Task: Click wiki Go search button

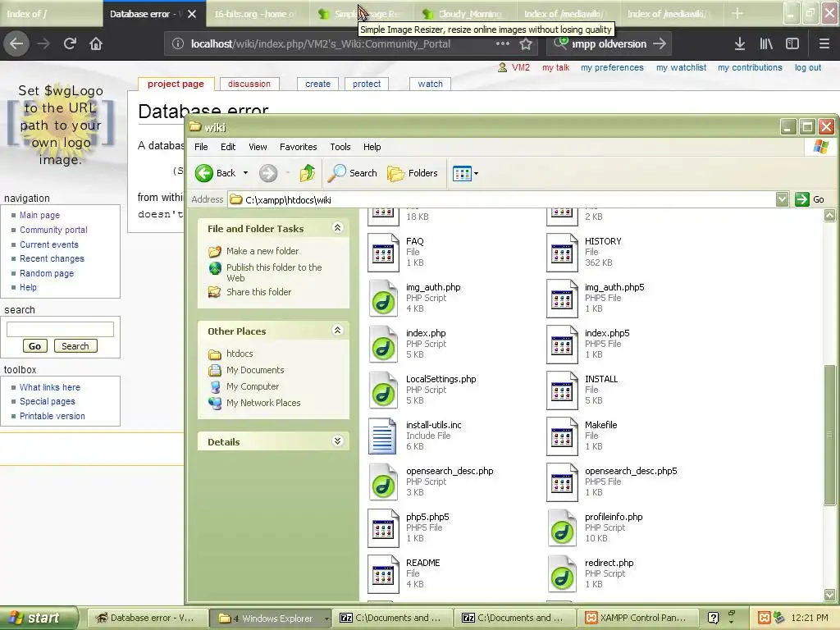Action: tap(34, 346)
